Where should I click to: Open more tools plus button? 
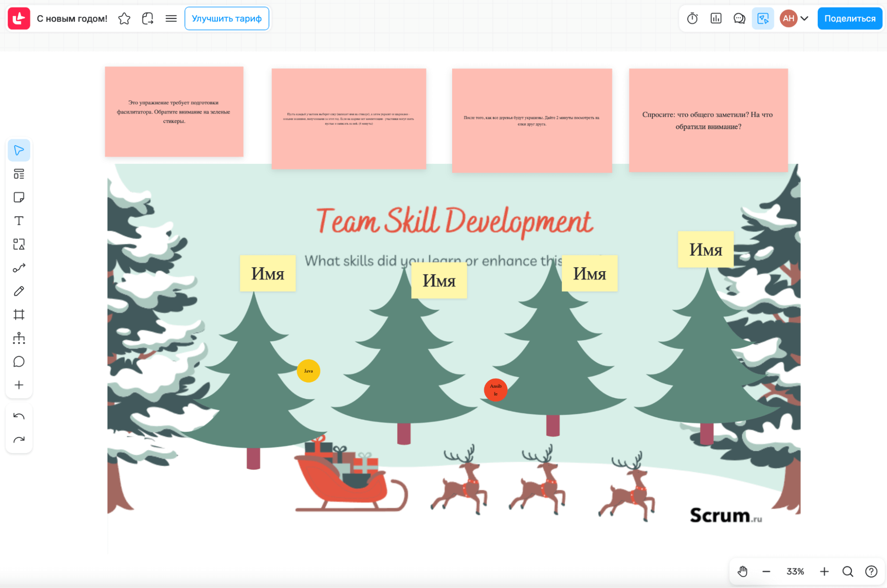19,385
